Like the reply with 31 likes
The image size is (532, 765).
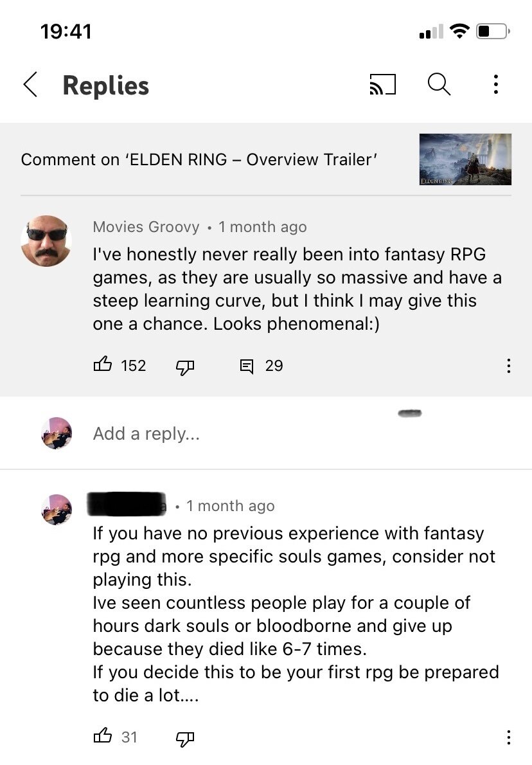click(103, 735)
